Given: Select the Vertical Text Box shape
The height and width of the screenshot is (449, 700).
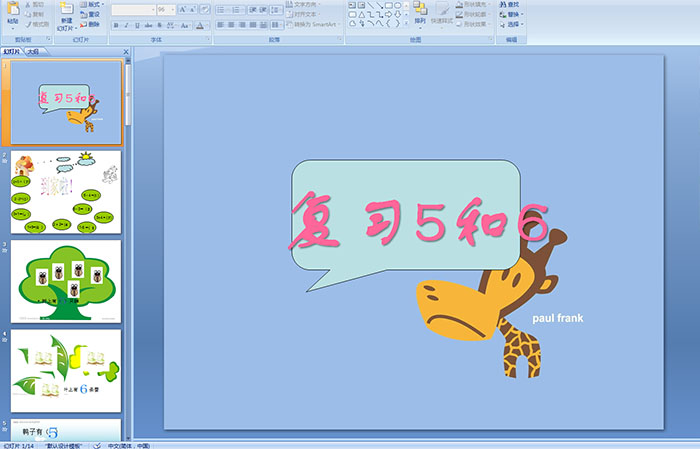Looking at the screenshot, I should pyautogui.click(x=361, y=5).
